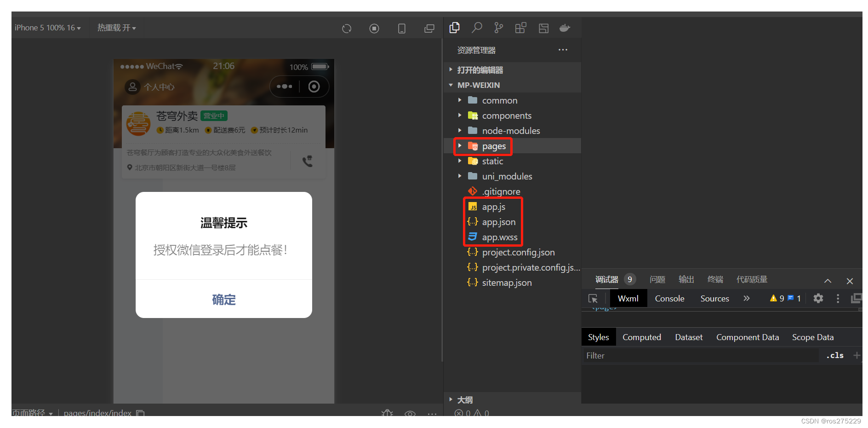
Task: Open Search from the activity bar
Action: 477,28
